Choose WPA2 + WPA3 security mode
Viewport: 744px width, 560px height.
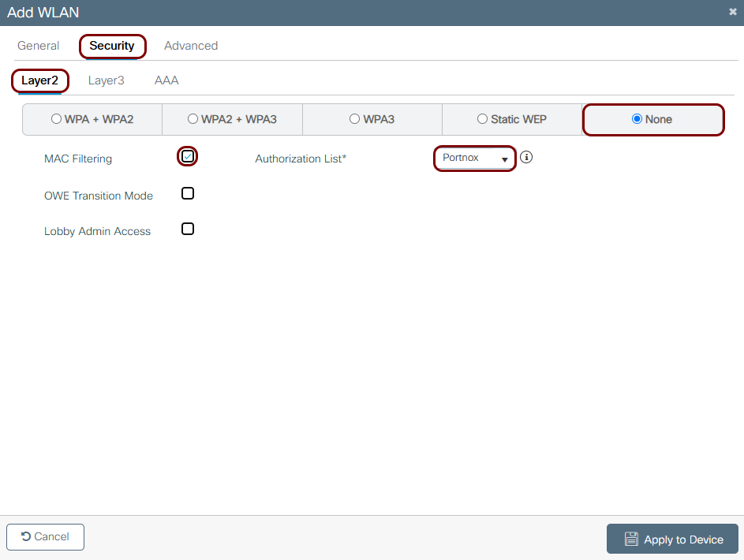(193, 119)
